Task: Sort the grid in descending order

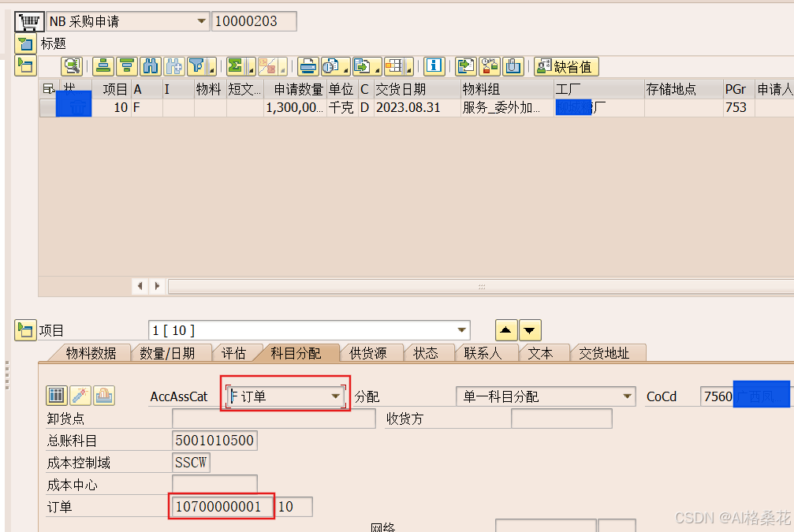Action: tap(127, 66)
